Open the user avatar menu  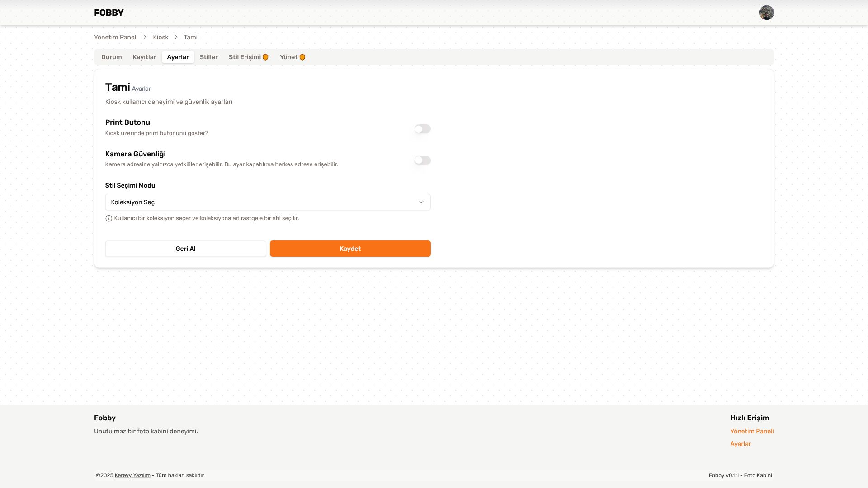[766, 13]
